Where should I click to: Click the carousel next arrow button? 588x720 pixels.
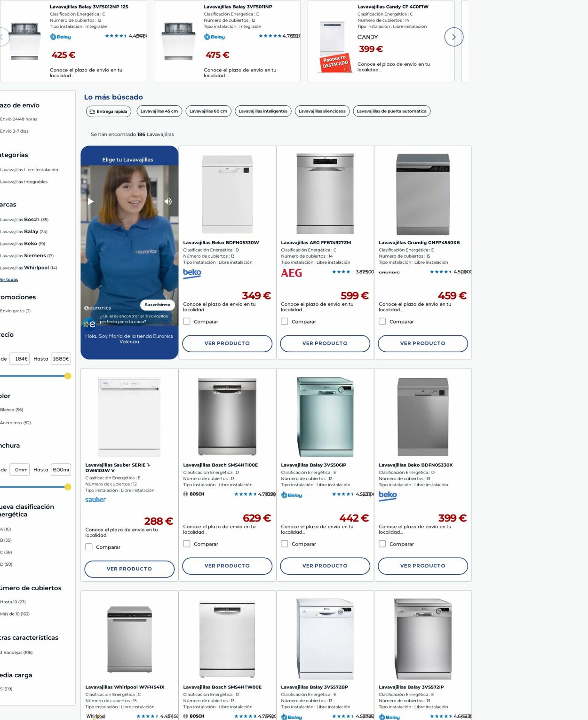click(453, 37)
